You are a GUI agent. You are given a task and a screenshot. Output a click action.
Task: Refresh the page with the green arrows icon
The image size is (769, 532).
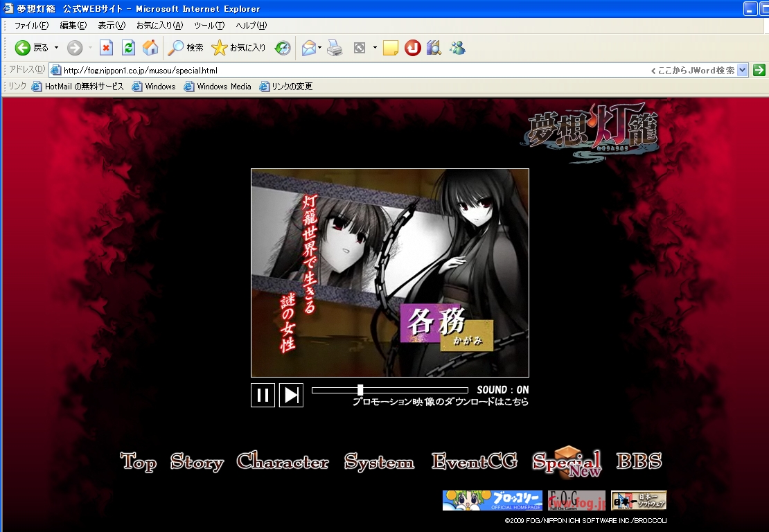tap(128, 48)
